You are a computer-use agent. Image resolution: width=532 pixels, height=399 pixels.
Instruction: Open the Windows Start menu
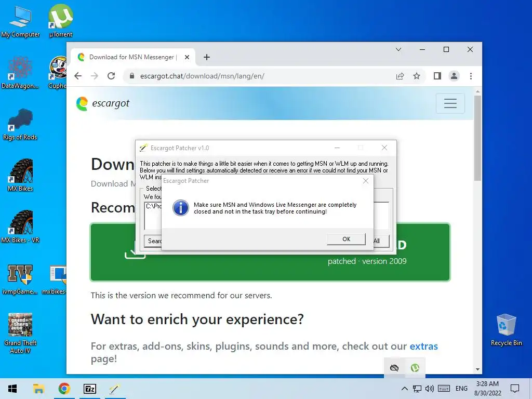point(12,389)
